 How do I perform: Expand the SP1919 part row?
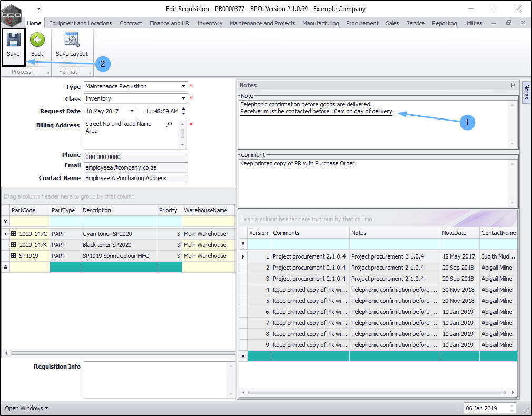(x=13, y=256)
